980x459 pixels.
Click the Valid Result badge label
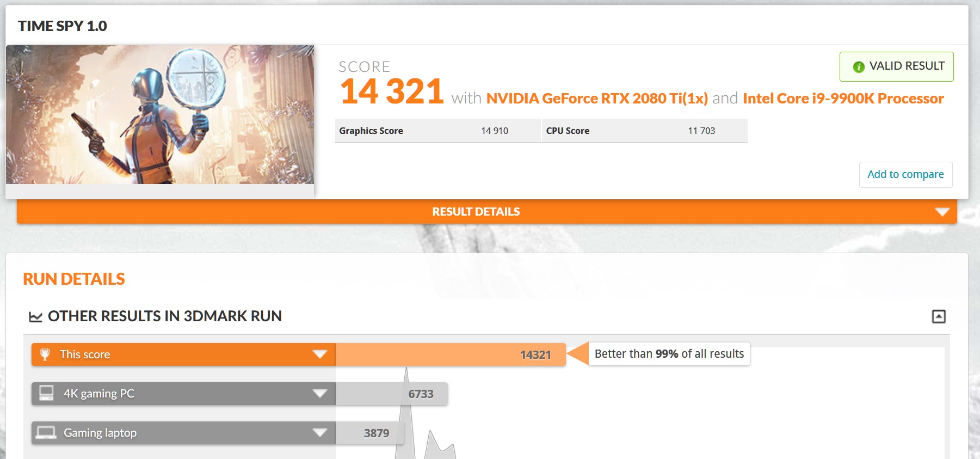coord(907,66)
